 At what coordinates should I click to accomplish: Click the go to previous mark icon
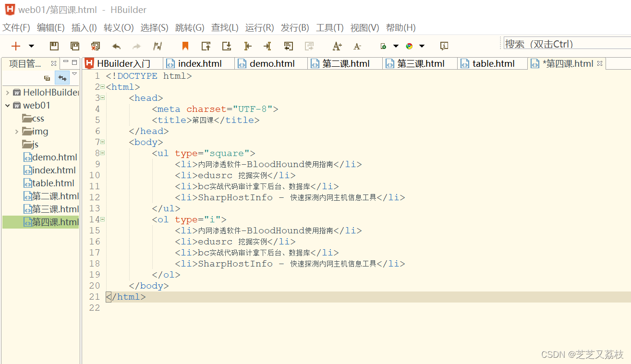coord(206,46)
